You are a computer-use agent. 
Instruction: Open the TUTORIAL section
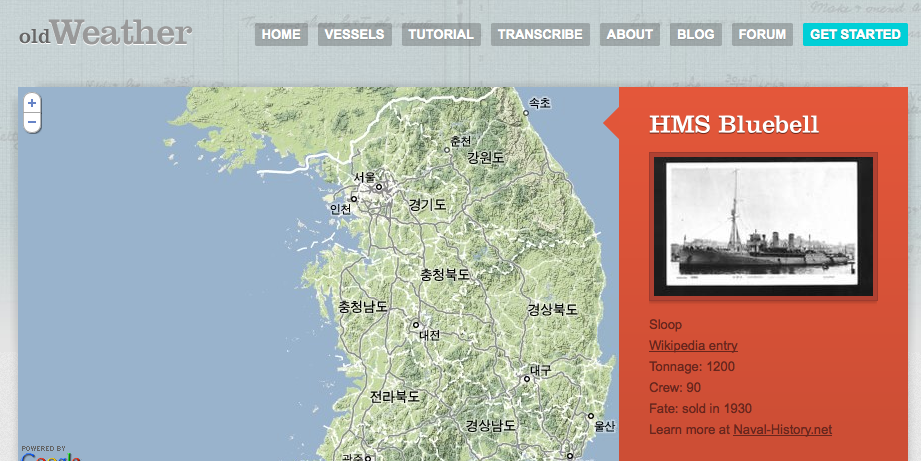pos(441,35)
